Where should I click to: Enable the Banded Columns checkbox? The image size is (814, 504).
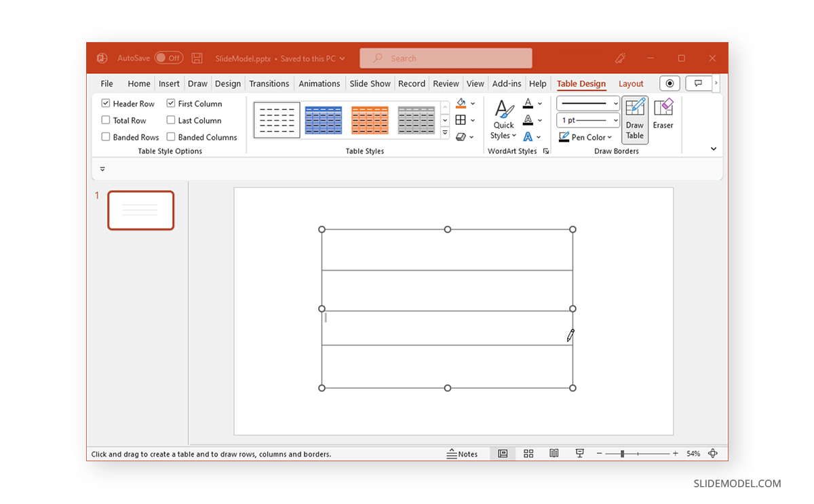click(171, 137)
